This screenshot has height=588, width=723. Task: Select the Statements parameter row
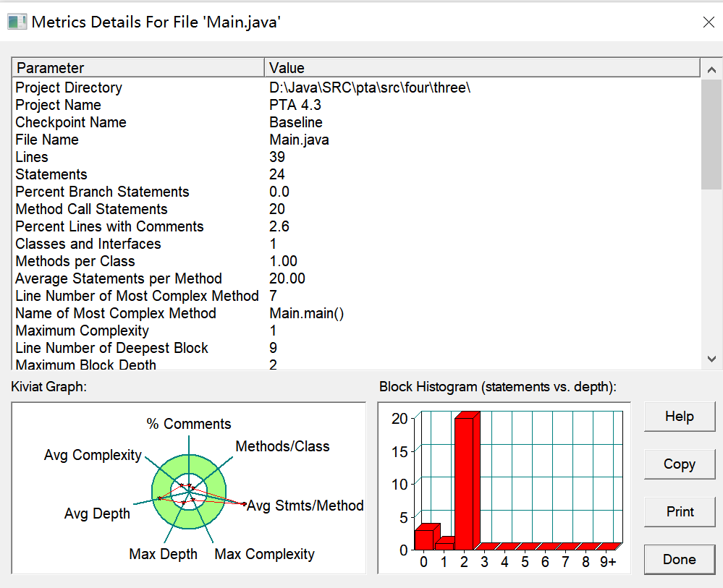coord(356,174)
